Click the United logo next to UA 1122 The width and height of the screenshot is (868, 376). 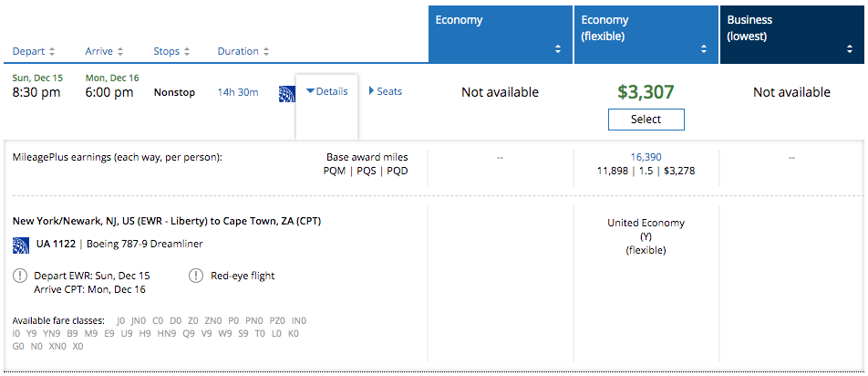click(21, 244)
